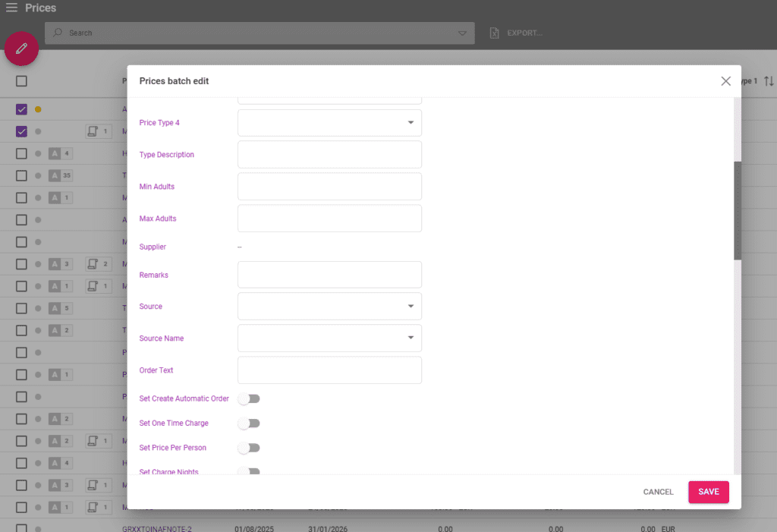Toggle Set One Time Charge switch
Viewport: 777px width, 532px height.
tap(249, 423)
